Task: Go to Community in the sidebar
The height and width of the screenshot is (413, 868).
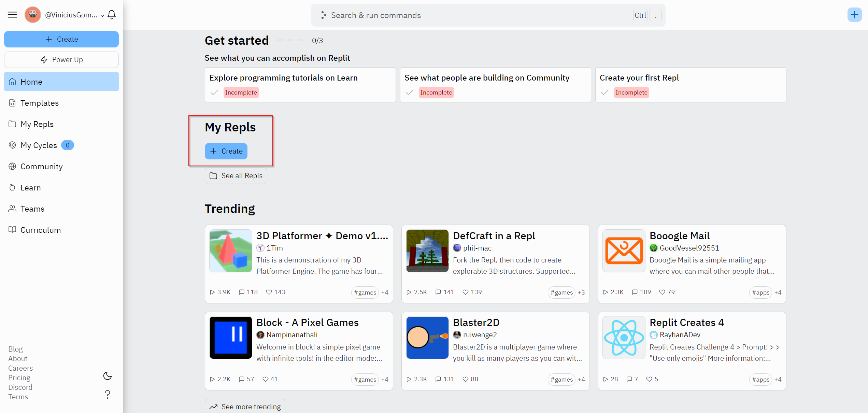Action: coord(41,167)
